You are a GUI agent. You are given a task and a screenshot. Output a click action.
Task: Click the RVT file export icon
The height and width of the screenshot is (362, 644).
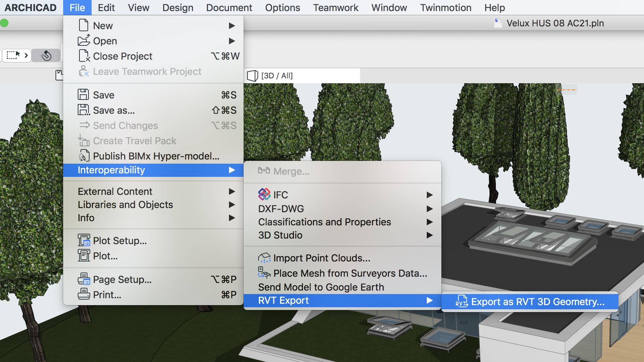coord(462,301)
